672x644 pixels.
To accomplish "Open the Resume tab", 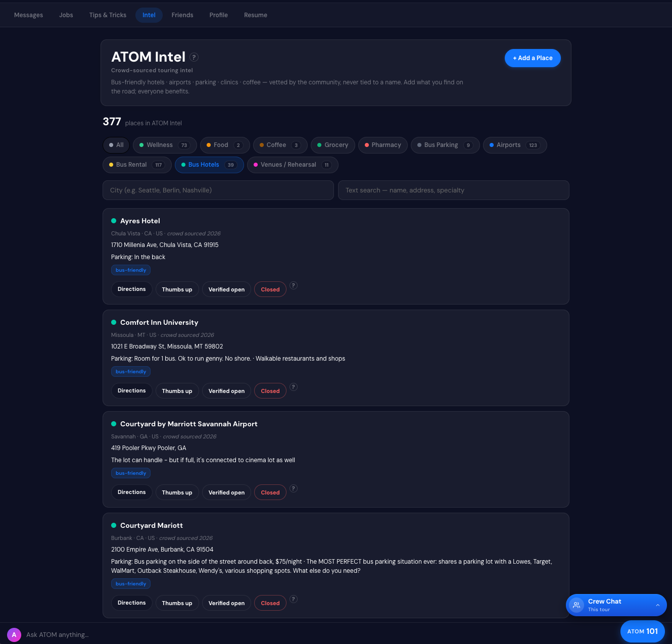I will point(256,15).
